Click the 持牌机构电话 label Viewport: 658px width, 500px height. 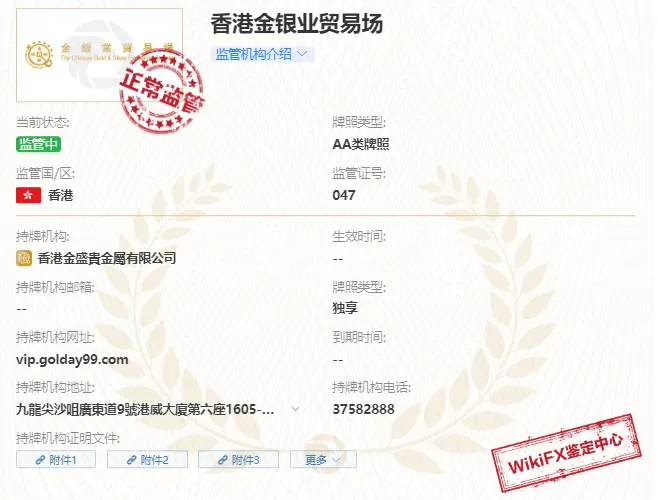(x=371, y=387)
